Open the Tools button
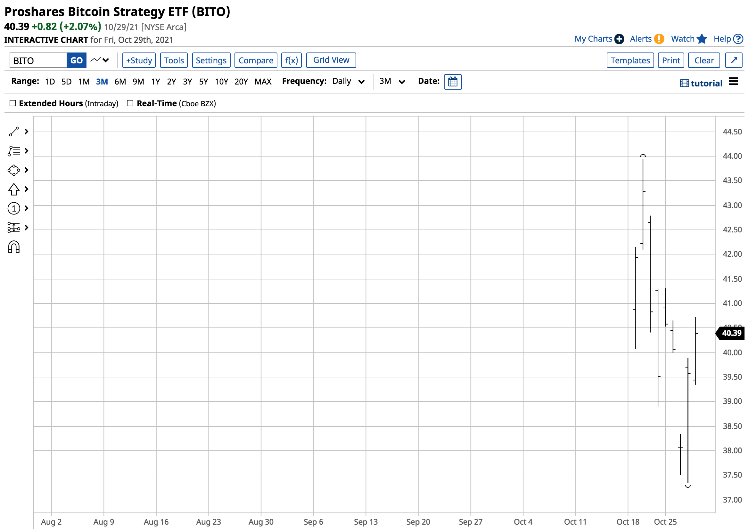Image resolution: width=756 pixels, height=532 pixels. pyautogui.click(x=174, y=60)
